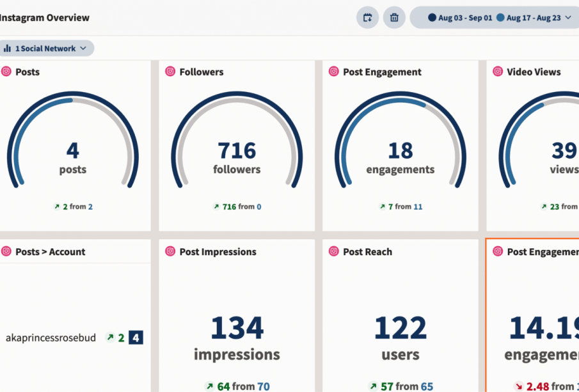Click the '57 from 65' comparison text
579x392 pixels.
coord(407,386)
